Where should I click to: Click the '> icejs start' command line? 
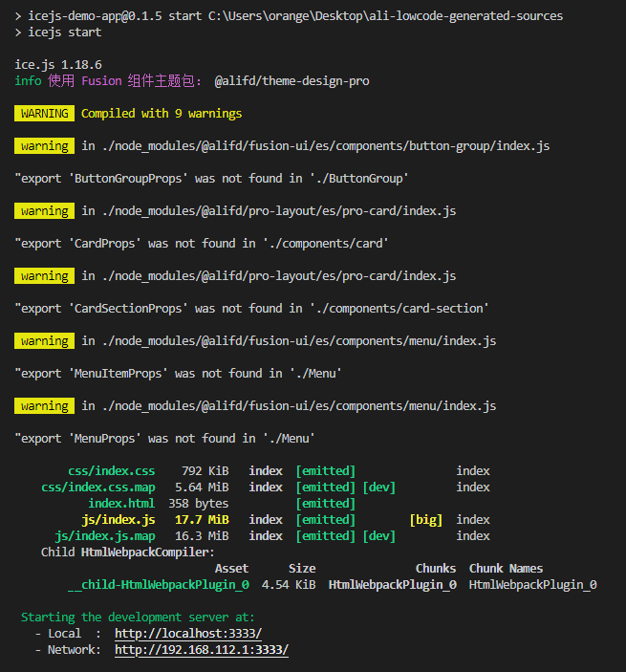click(58, 33)
